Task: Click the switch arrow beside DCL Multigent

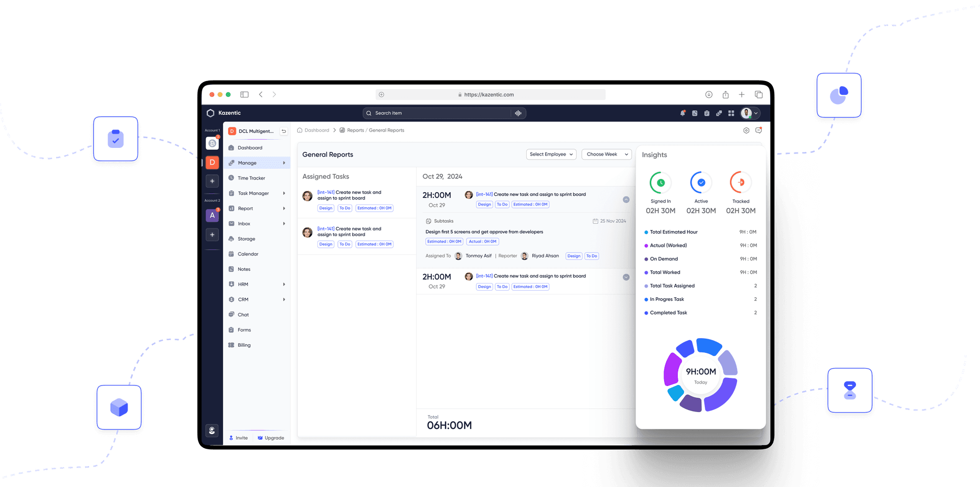Action: (x=284, y=131)
